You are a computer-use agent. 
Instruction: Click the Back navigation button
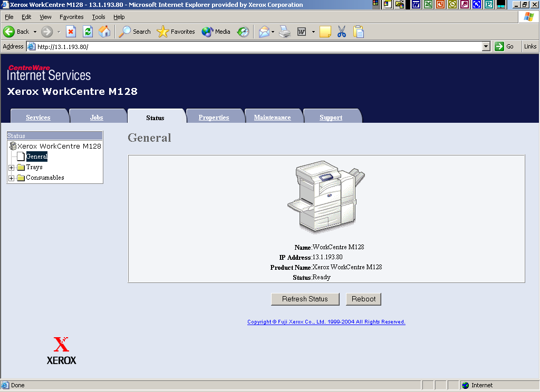pyautogui.click(x=16, y=32)
